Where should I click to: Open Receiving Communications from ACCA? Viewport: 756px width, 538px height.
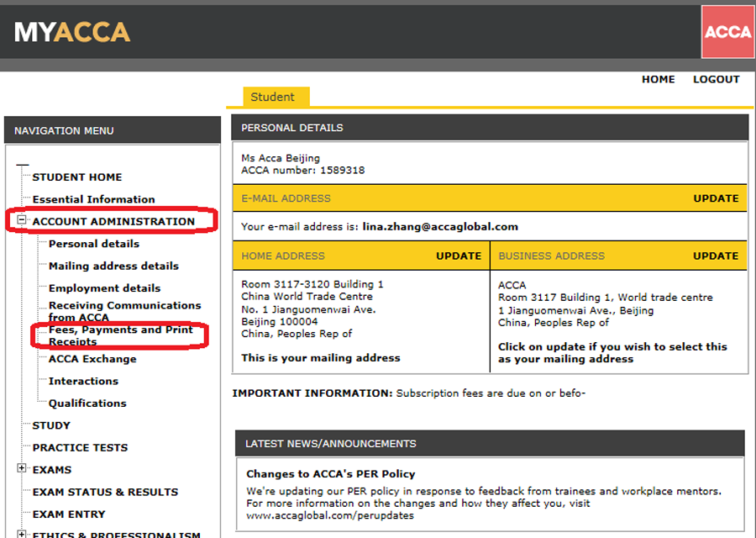click(125, 311)
